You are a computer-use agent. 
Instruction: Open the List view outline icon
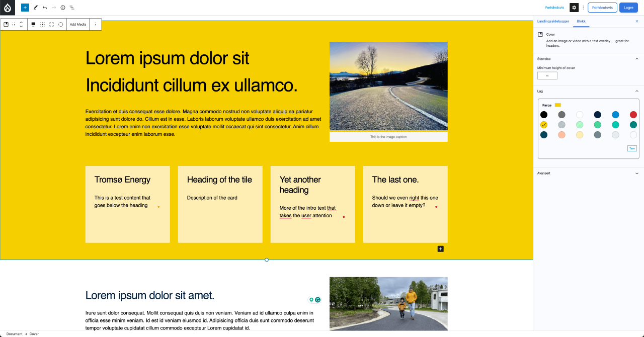pos(71,8)
